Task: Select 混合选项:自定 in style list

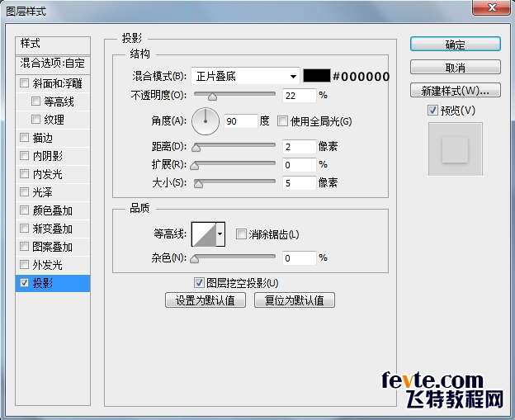Action: (x=53, y=63)
